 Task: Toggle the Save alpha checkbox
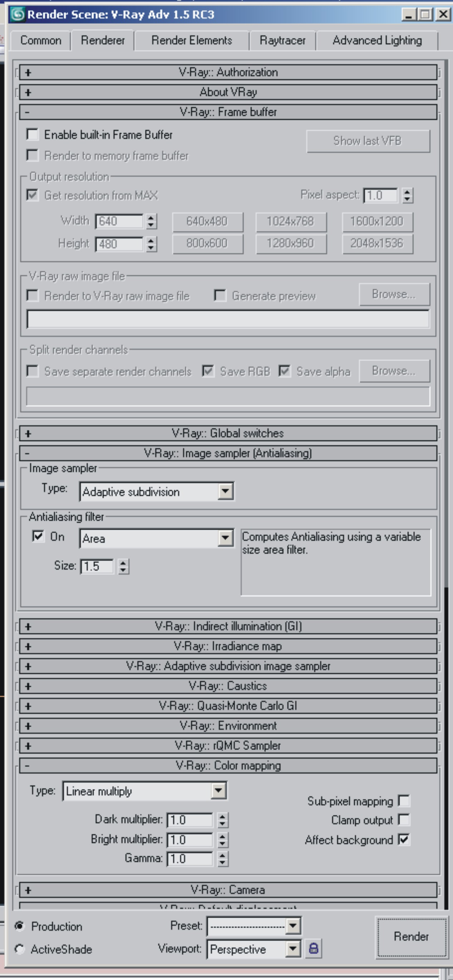(284, 371)
